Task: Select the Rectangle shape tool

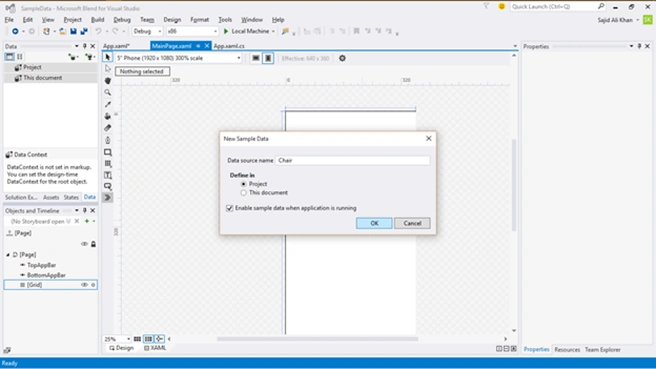Action: (x=108, y=152)
